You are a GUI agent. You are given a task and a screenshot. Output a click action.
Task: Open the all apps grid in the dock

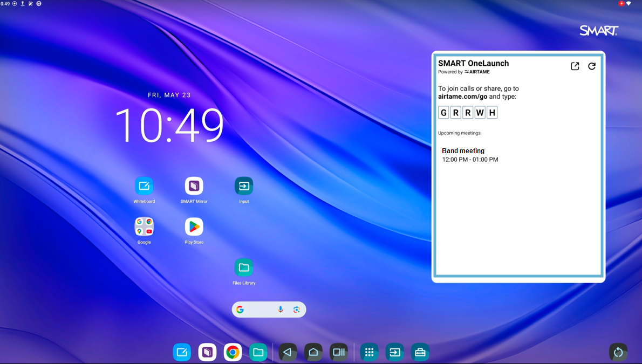click(369, 352)
